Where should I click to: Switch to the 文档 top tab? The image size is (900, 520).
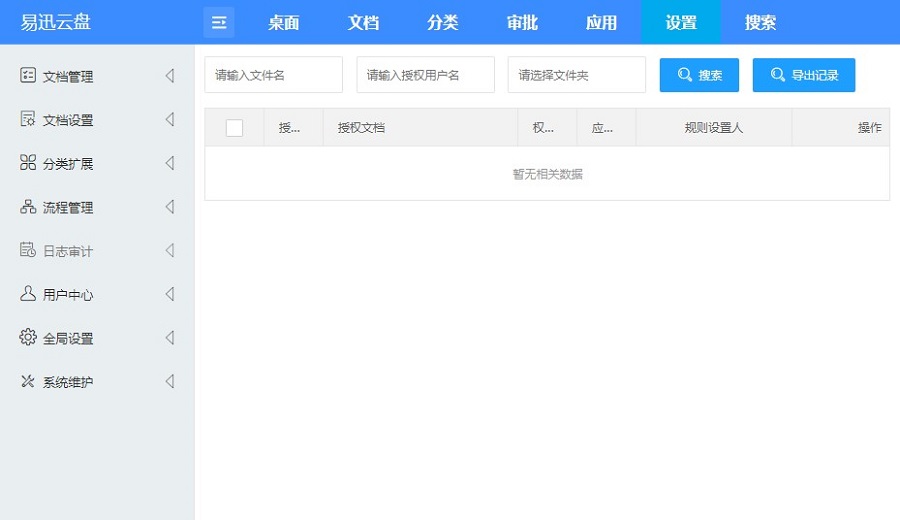[363, 22]
